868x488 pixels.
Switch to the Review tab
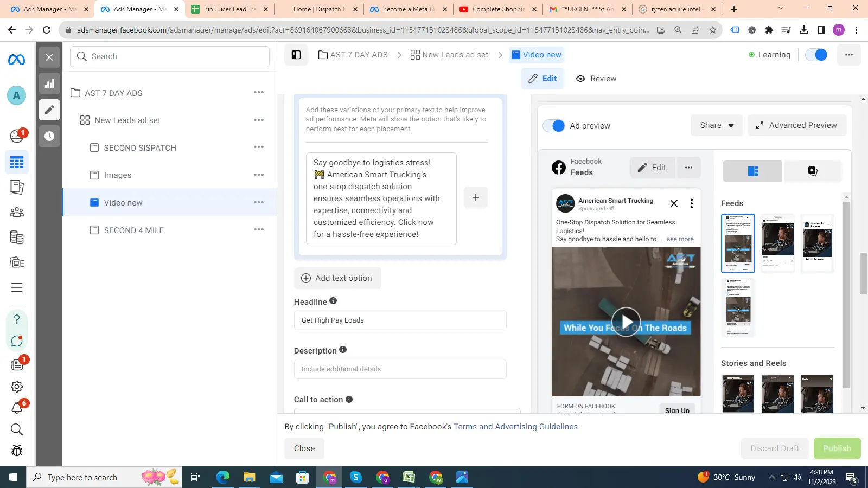coord(596,79)
